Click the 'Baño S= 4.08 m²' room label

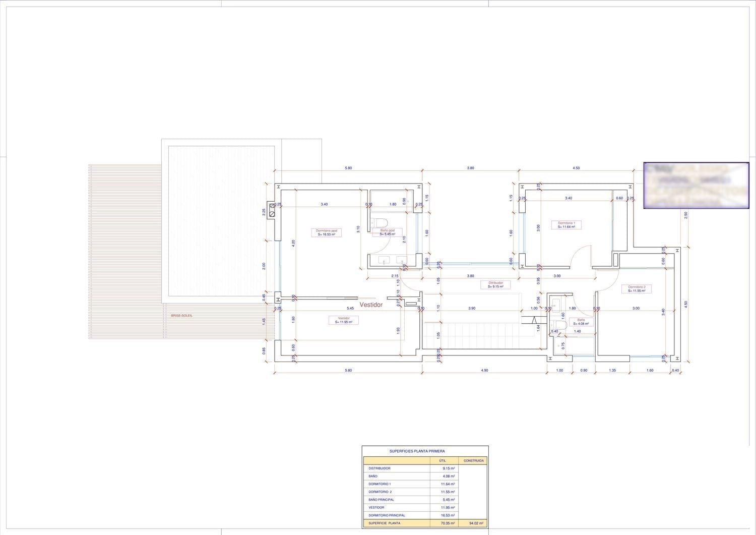tap(581, 322)
